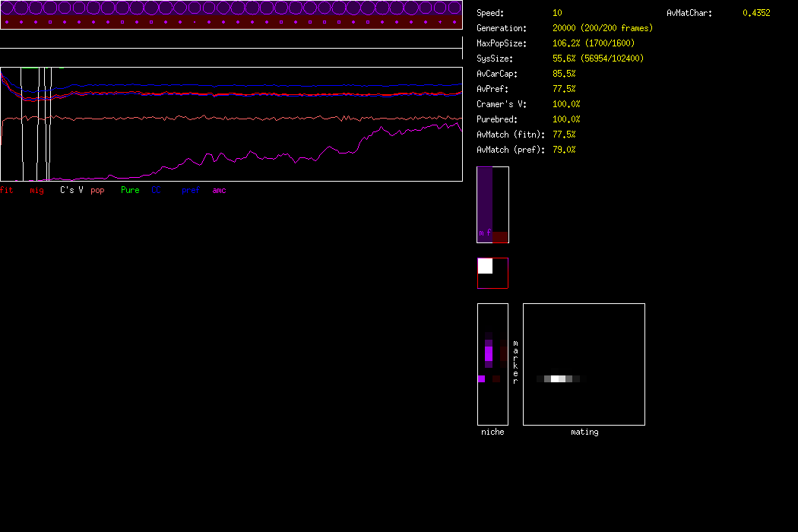Click the white "C's V" legend label
Image resolution: width=798 pixels, height=532 pixels.
pyautogui.click(x=71, y=190)
